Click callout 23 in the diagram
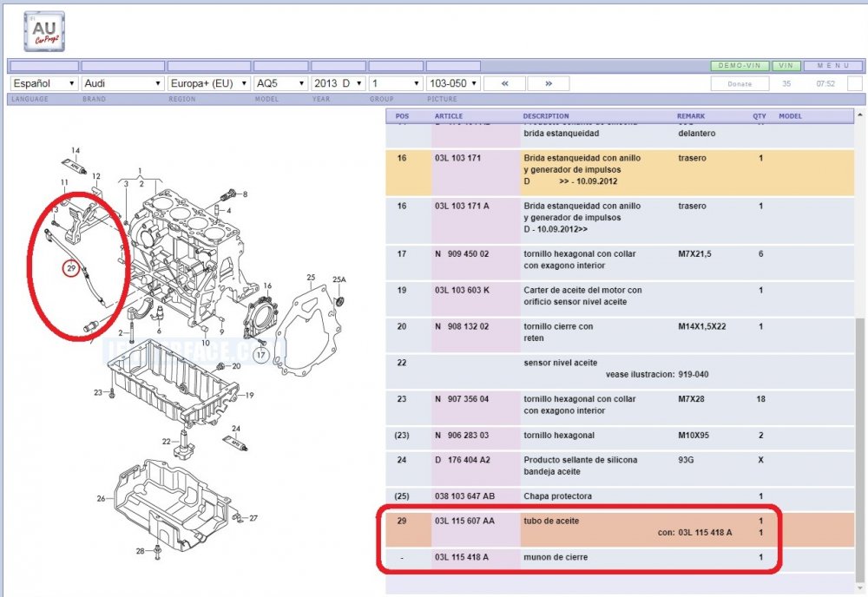Screen dimensions: 868x597 pos(98,392)
